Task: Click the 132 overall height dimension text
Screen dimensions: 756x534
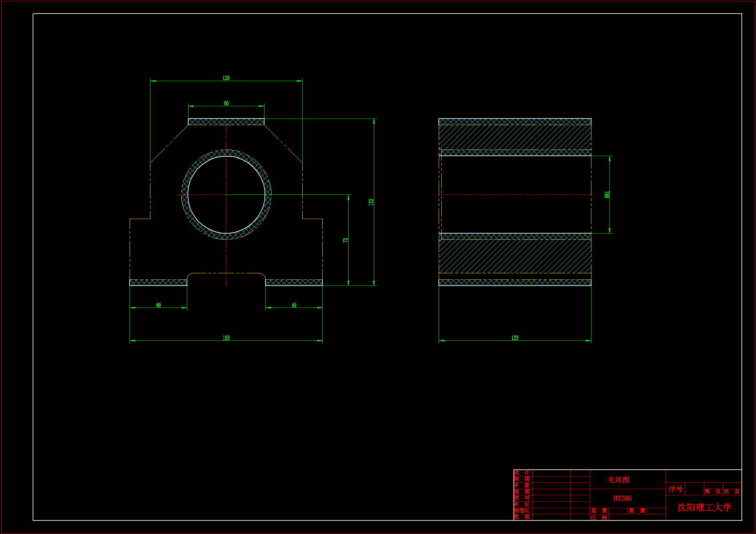Action: (371, 202)
